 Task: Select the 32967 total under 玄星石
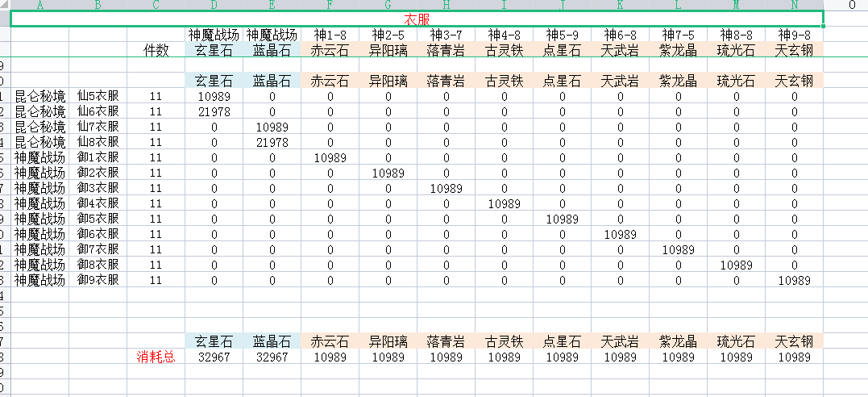point(214,357)
